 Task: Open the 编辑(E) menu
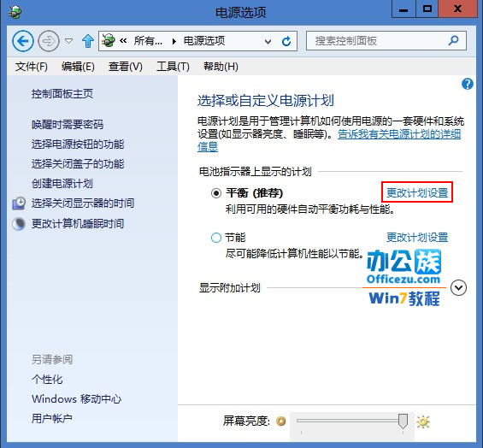[x=78, y=66]
